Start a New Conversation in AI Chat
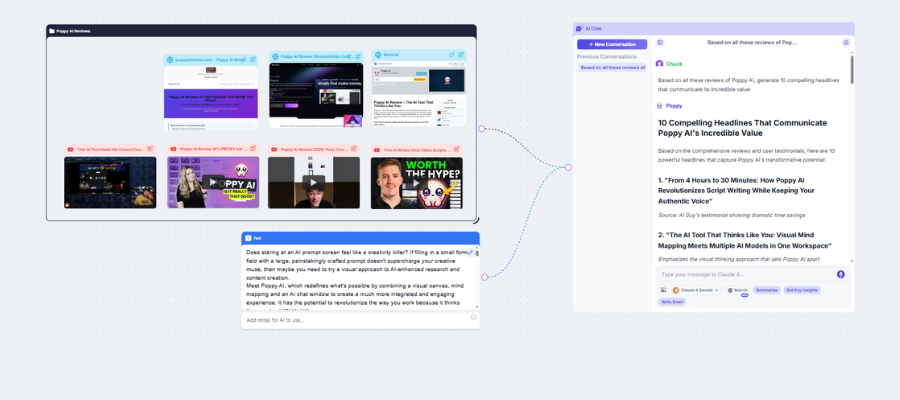 pyautogui.click(x=611, y=44)
